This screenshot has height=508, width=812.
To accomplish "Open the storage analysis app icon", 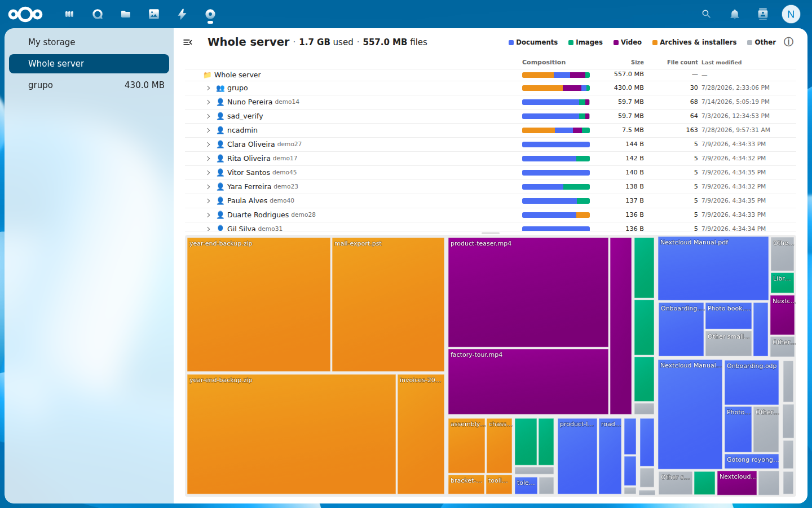I will click(x=210, y=14).
